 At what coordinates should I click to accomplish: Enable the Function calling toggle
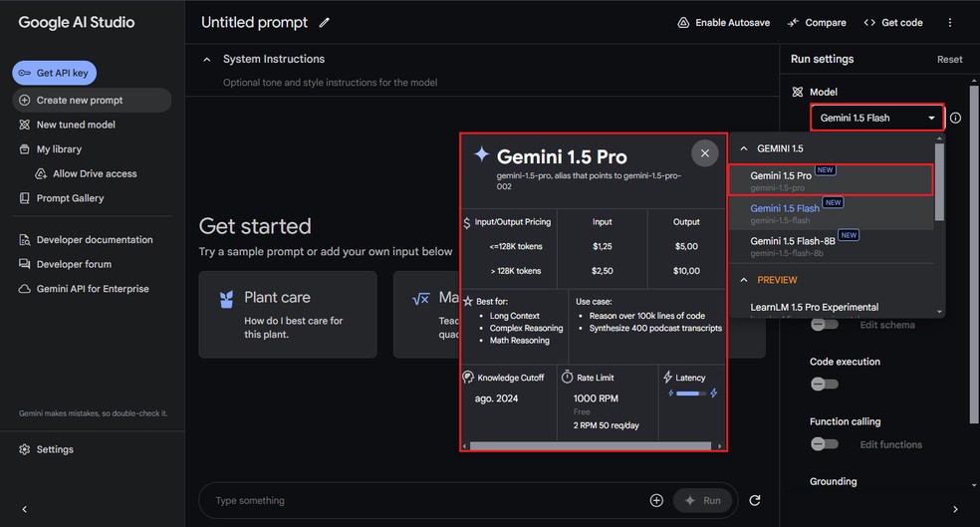click(x=824, y=444)
